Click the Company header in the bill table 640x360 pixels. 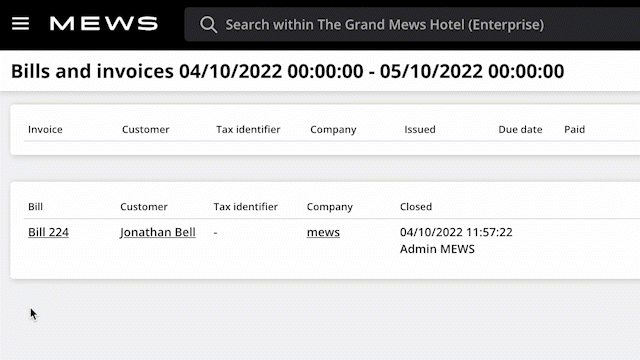[329, 207]
